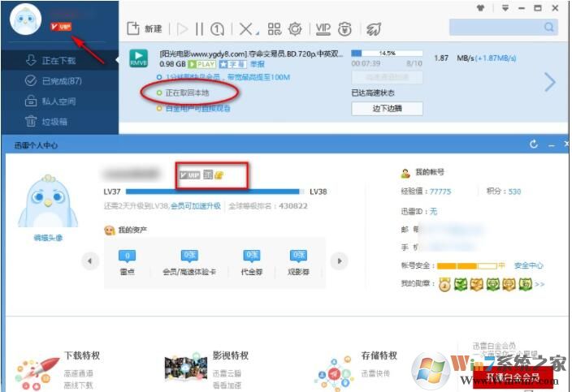Click the 正在取回本地 status line

[187, 93]
